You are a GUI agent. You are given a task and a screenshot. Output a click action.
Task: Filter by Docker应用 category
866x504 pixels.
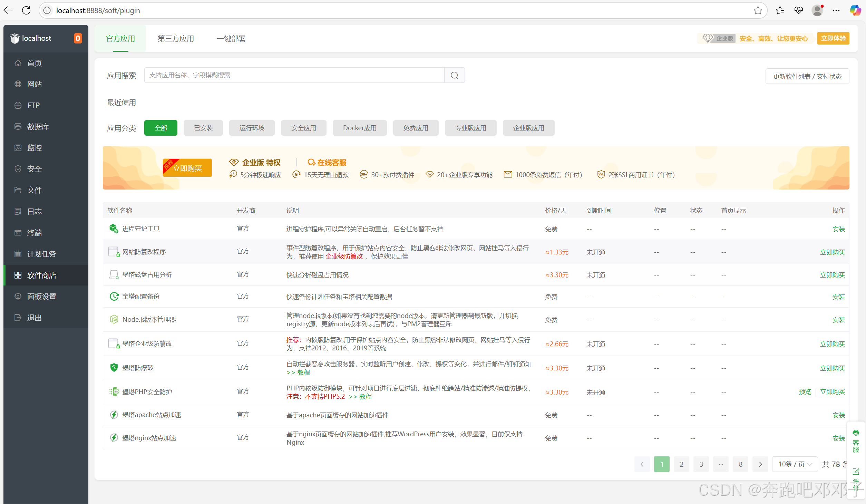[360, 128]
